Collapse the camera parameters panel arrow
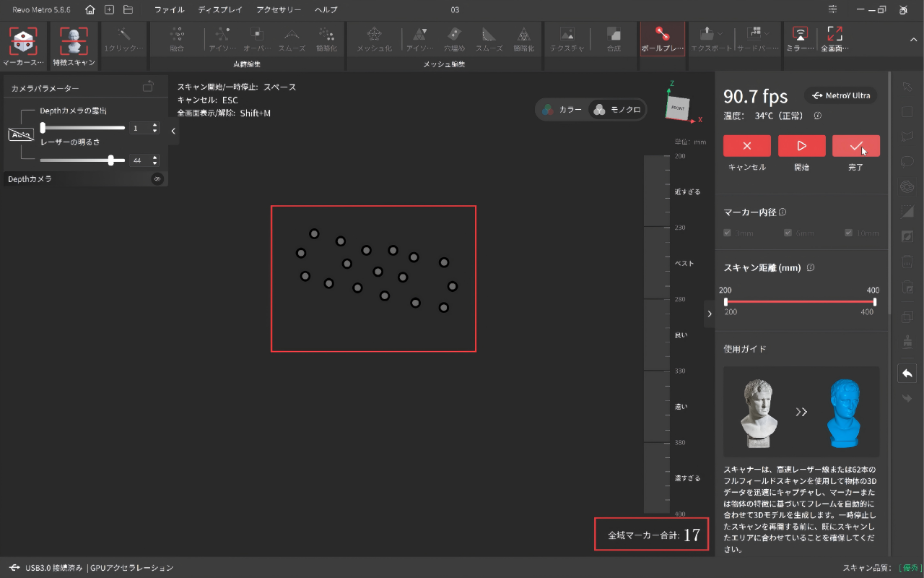 [173, 131]
